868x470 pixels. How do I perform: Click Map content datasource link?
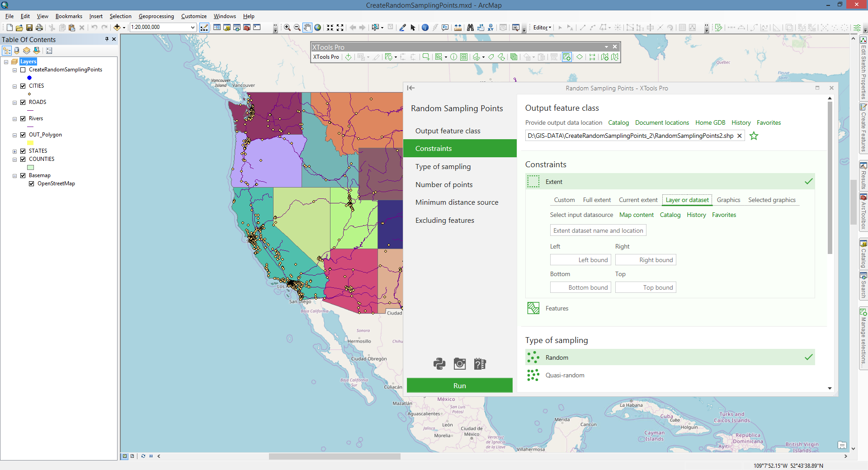[x=636, y=215]
